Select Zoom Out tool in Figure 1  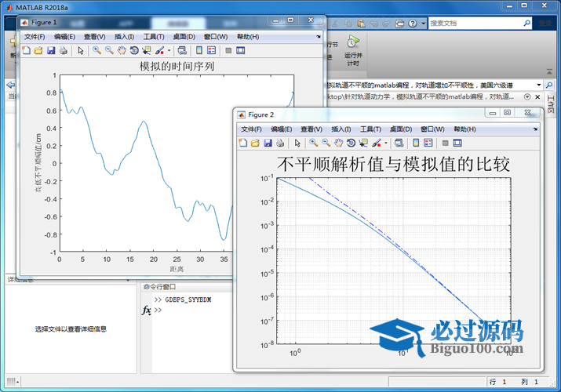tap(109, 50)
